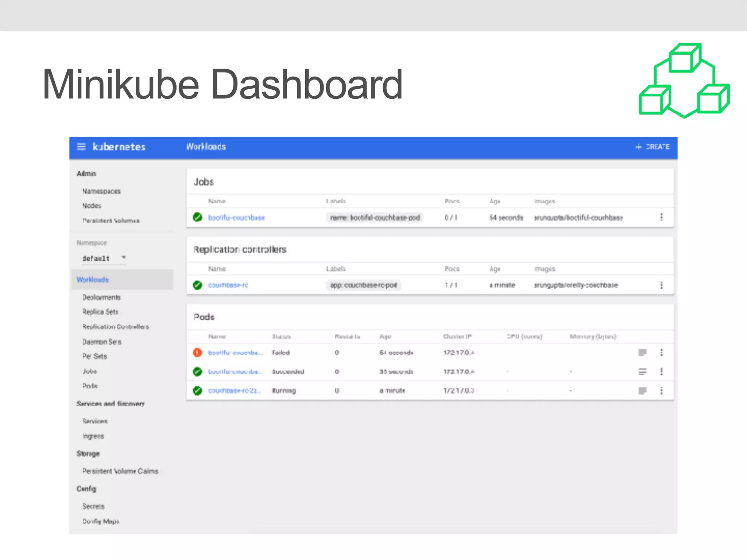The image size is (747, 560).
Task: Open the bootiful-couchbase job link
Action: 236,218
